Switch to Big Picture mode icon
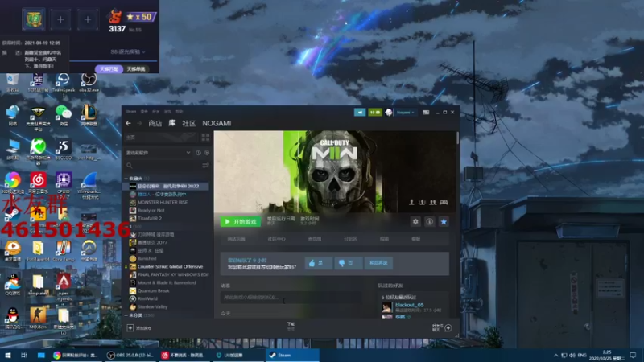 tap(426, 112)
